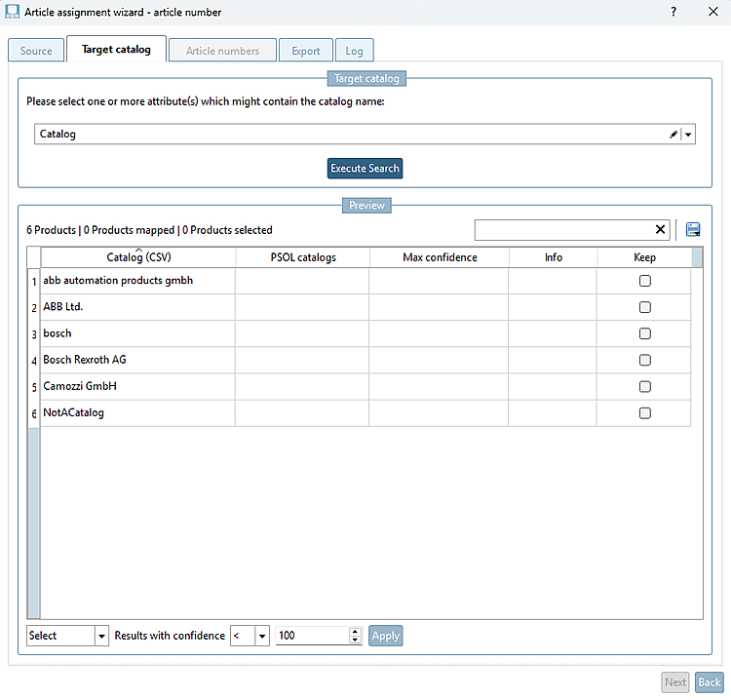Click the Back button
Viewport: 731px width, 700px height.
click(x=710, y=682)
